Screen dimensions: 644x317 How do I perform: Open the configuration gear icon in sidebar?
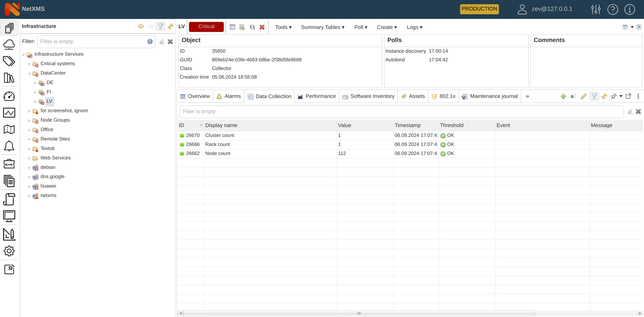(9, 251)
